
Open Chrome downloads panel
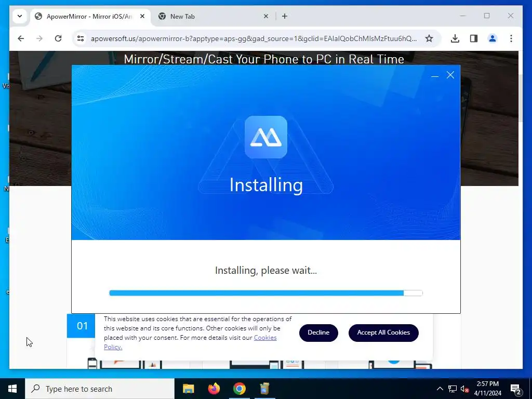pos(455,38)
